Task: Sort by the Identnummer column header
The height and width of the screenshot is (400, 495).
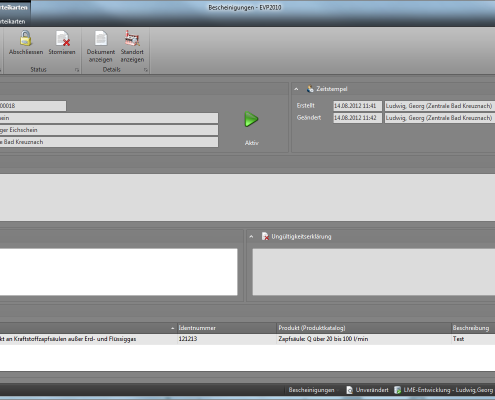Action: tap(227, 328)
